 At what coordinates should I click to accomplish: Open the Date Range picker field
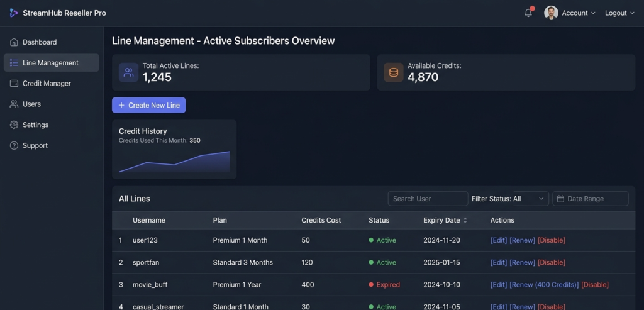(590, 199)
